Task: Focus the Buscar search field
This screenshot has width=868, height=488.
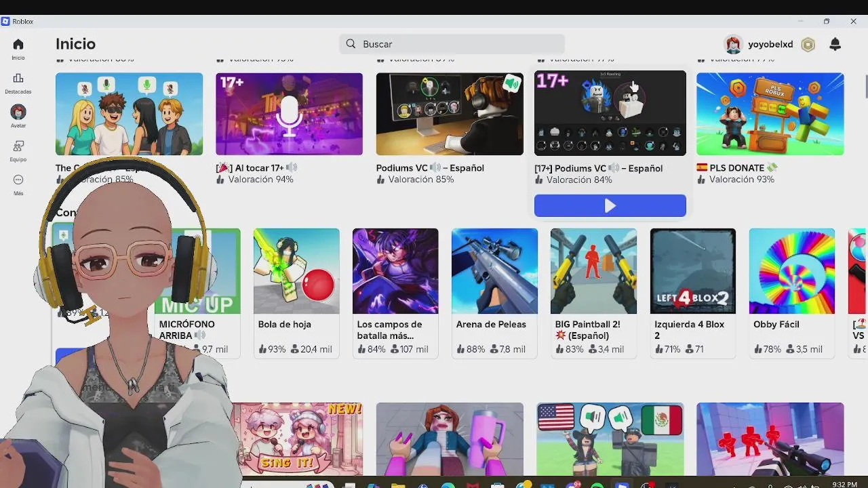Action: (452, 44)
